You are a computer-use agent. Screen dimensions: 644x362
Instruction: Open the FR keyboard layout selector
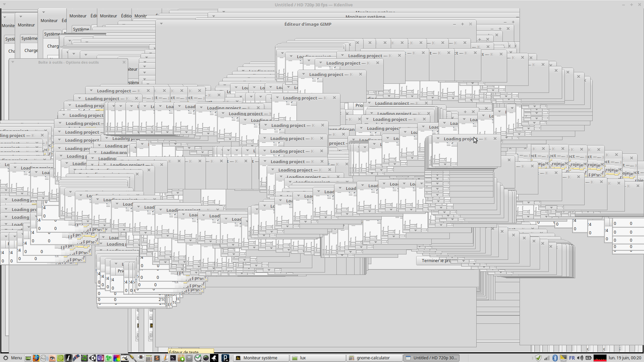tap(572, 358)
